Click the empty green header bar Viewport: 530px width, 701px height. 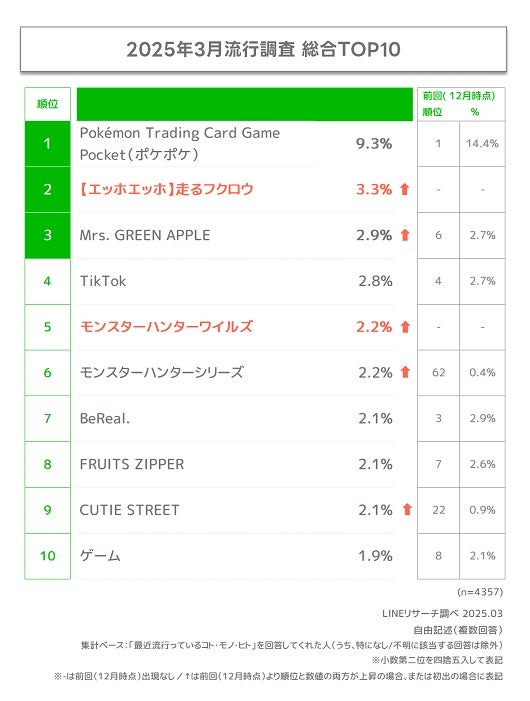(245, 104)
